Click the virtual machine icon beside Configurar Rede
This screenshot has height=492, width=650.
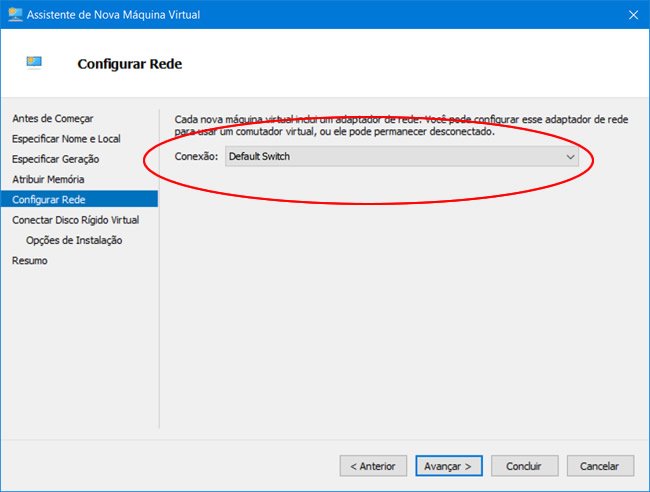coord(35,63)
